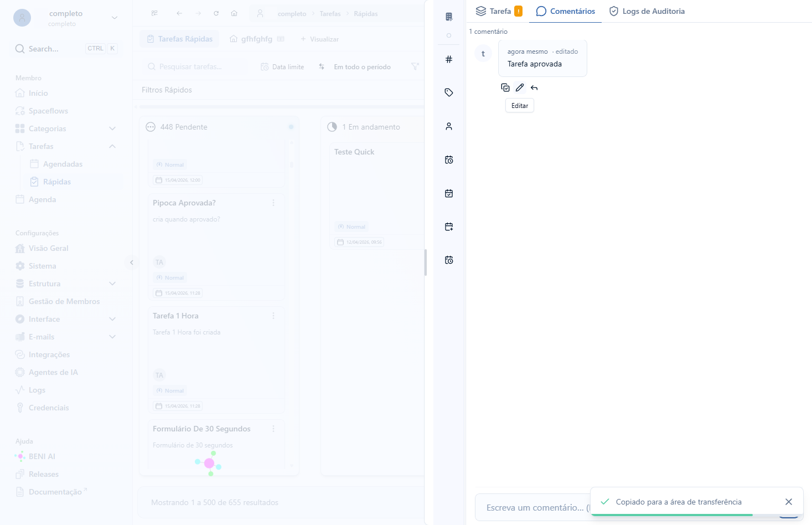Toggle the blue dot in the Pendente column header

pos(291,127)
